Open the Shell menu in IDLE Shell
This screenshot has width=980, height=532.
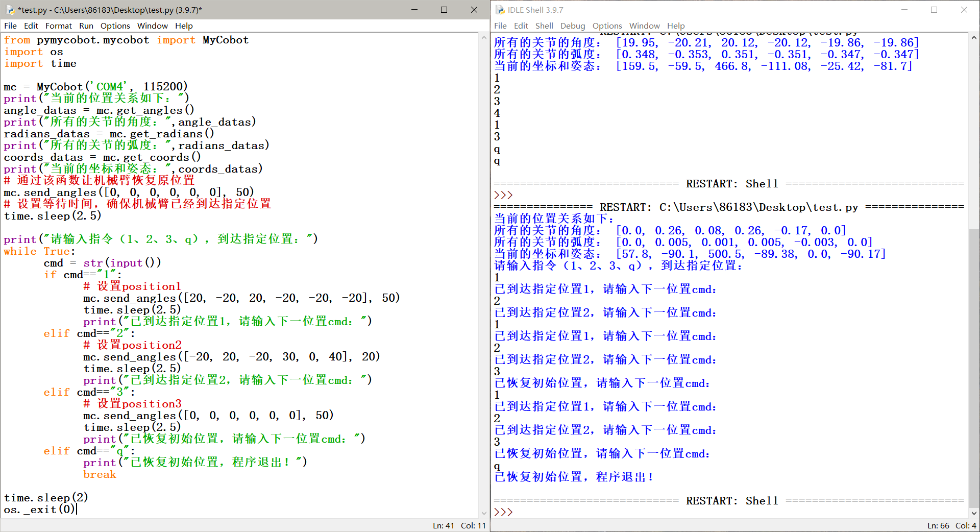click(x=544, y=26)
